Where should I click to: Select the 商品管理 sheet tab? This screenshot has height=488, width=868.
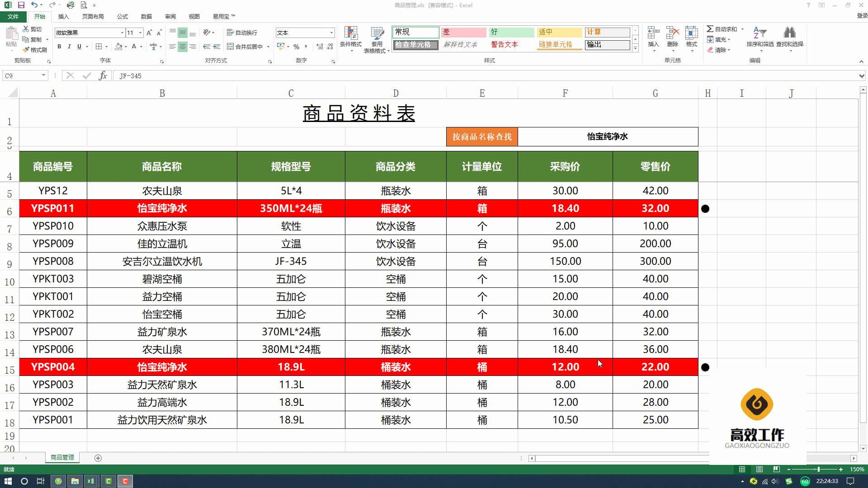pos(62,458)
